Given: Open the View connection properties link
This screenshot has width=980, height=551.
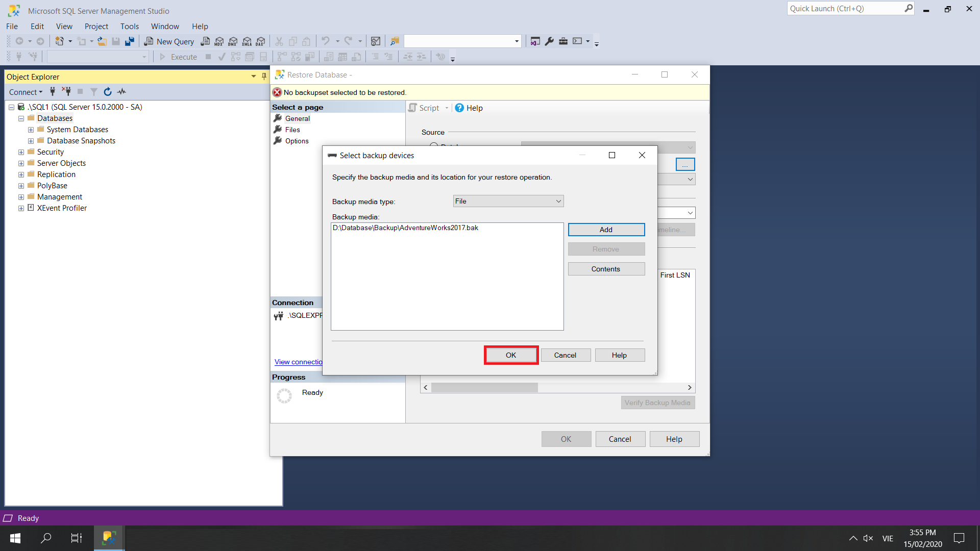Looking at the screenshot, I should coord(298,362).
